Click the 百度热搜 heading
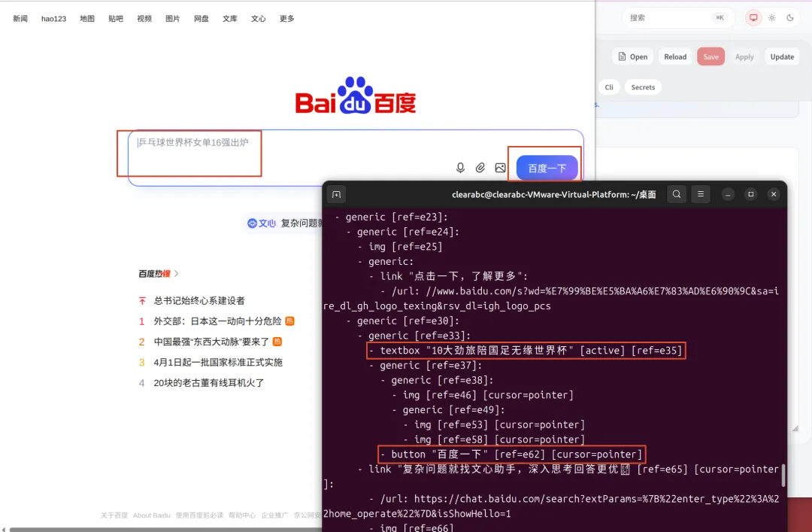812x532 pixels. point(154,273)
